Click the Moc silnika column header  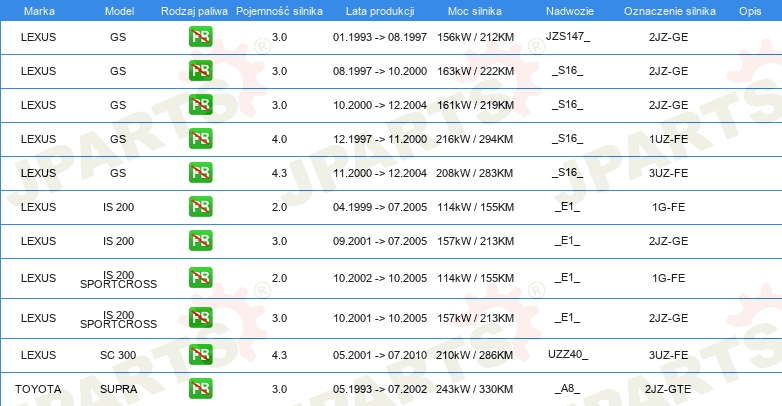click(475, 11)
